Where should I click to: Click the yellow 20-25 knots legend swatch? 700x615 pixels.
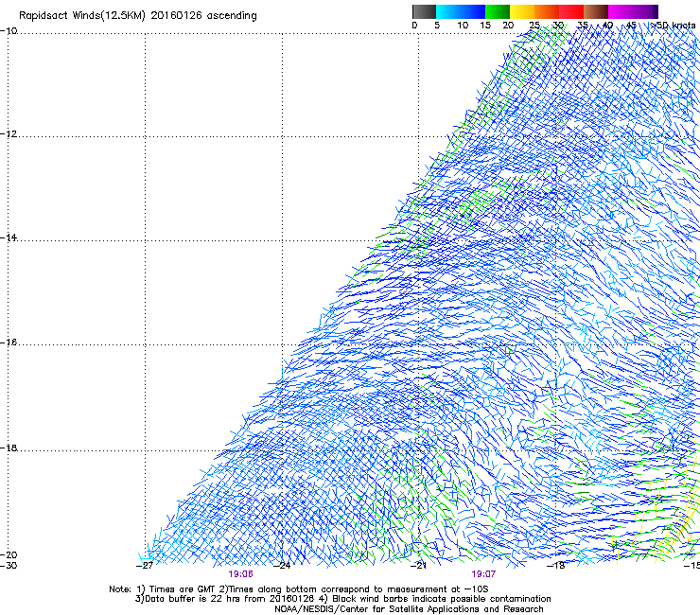pyautogui.click(x=522, y=11)
